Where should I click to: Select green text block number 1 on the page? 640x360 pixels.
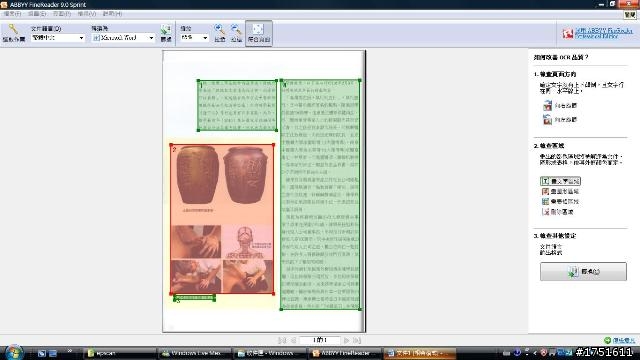click(237, 105)
